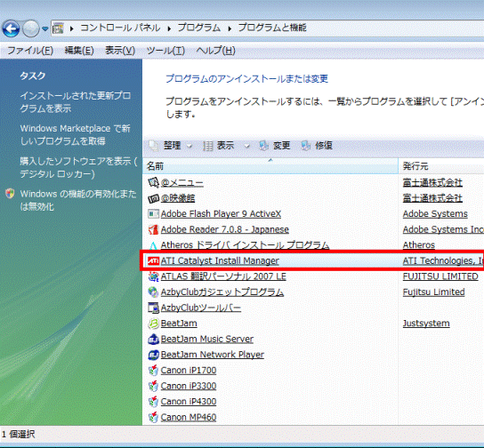Select the BeatJam Network Player name

(x=213, y=355)
